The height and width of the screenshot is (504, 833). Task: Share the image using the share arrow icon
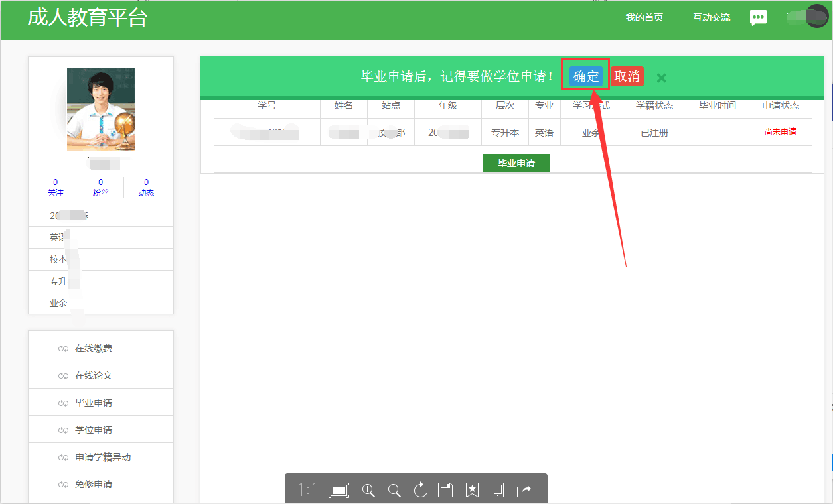pyautogui.click(x=524, y=490)
